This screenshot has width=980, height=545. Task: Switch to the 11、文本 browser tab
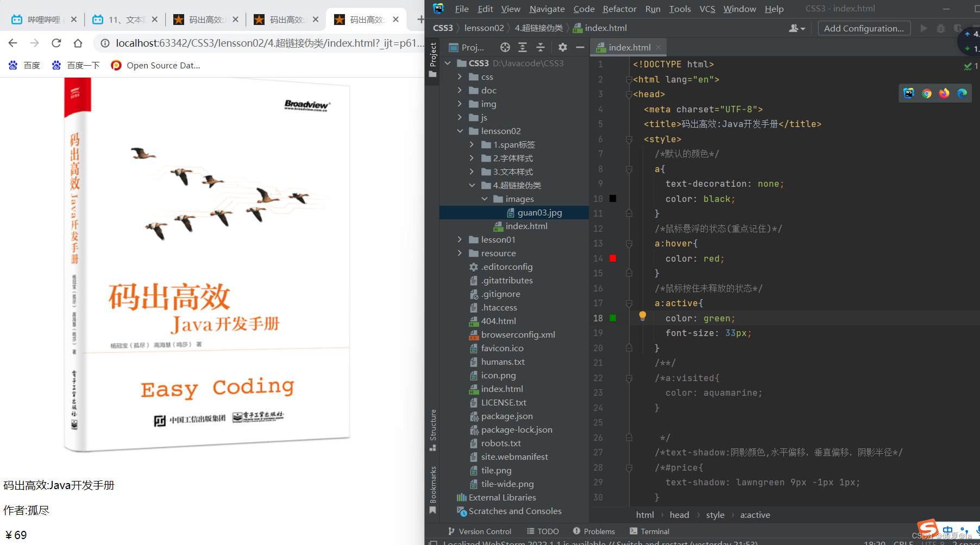click(x=125, y=20)
